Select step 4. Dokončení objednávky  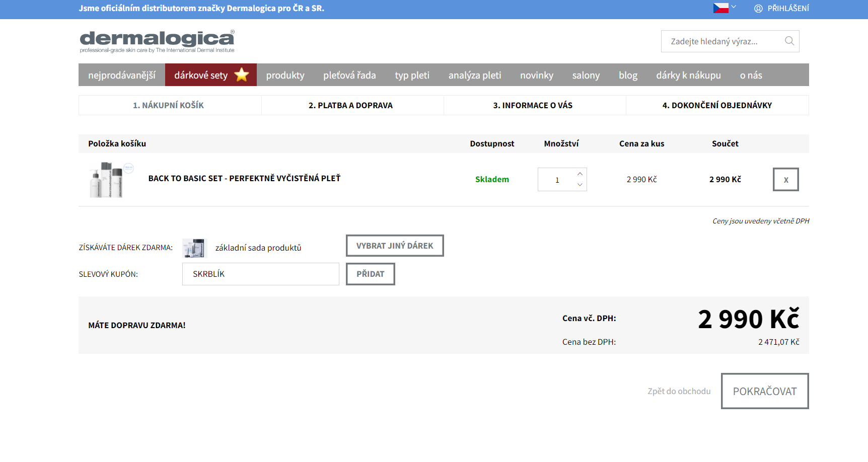pyautogui.click(x=717, y=105)
